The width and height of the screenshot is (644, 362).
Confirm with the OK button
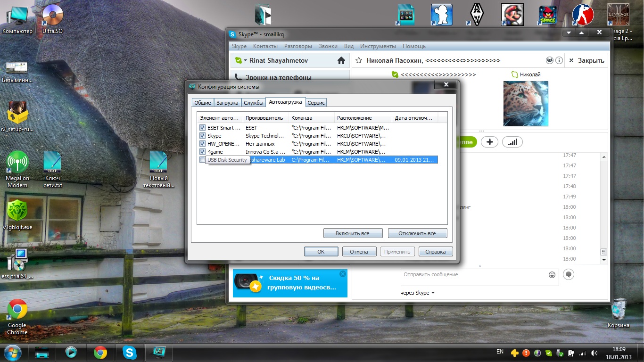321,252
